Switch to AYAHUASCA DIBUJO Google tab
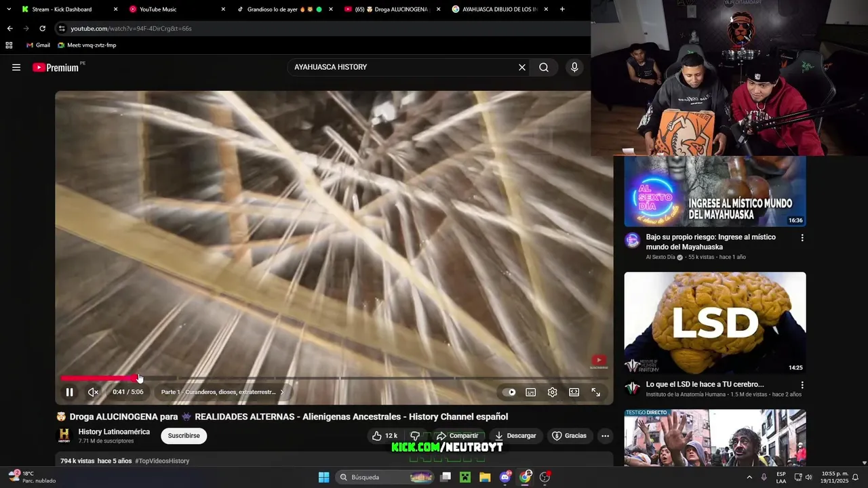868x488 pixels. click(500, 9)
